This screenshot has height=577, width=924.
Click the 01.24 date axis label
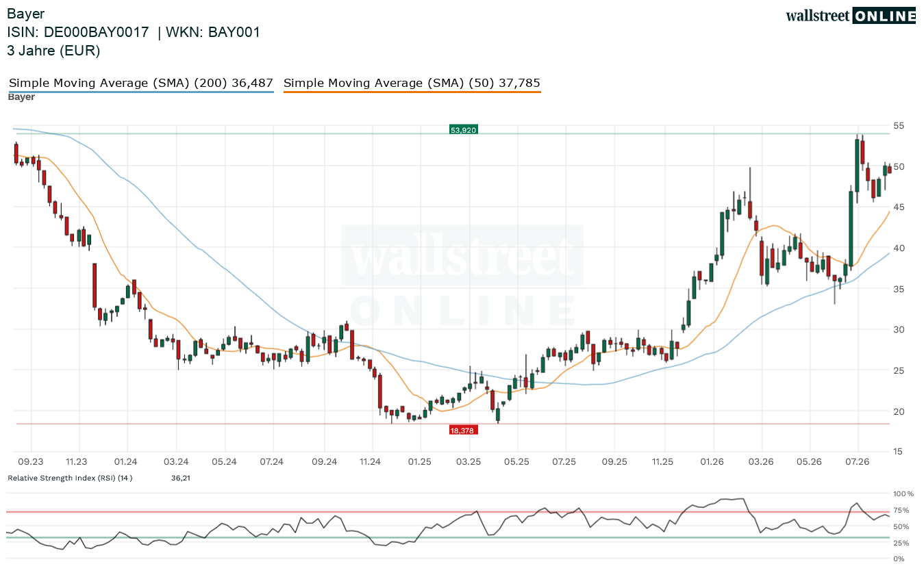click(126, 461)
